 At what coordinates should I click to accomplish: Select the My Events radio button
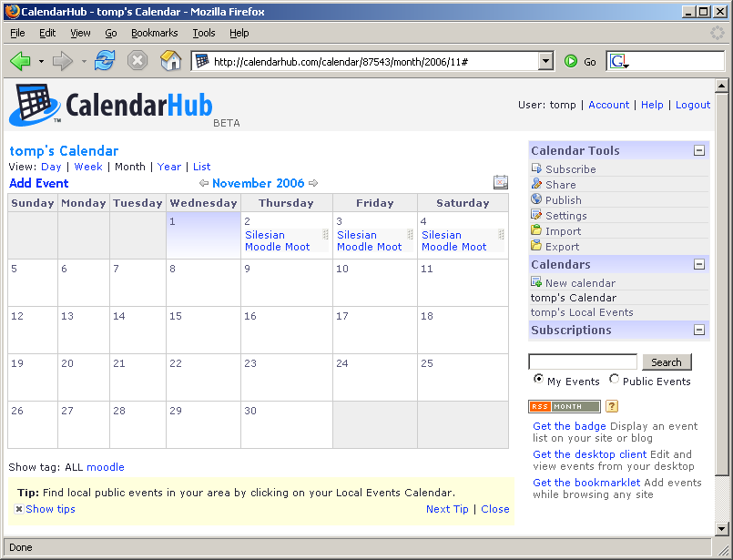(538, 379)
